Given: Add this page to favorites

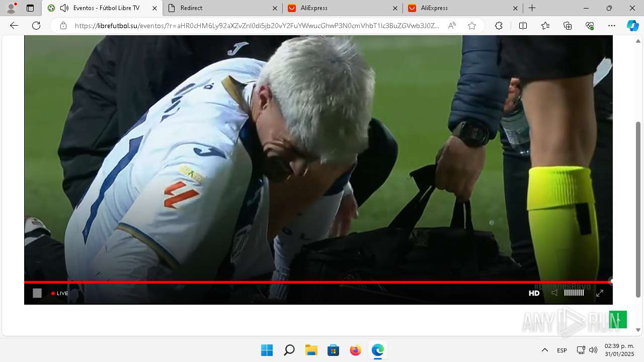Looking at the screenshot, I should tap(472, 26).
